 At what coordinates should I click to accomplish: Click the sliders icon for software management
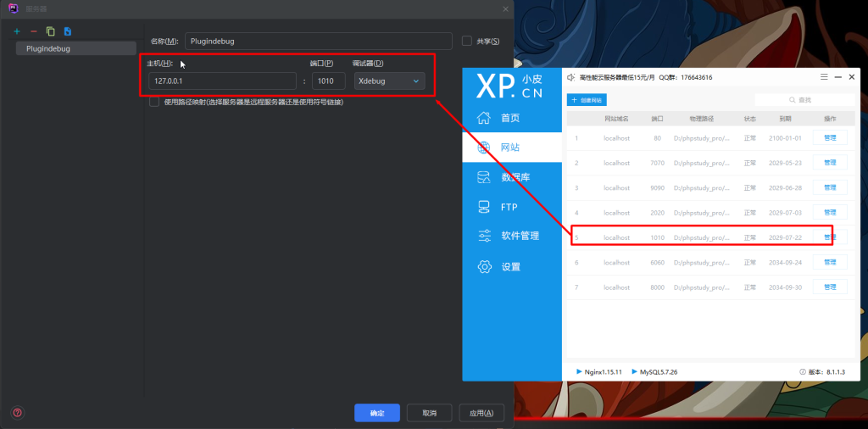pyautogui.click(x=484, y=236)
